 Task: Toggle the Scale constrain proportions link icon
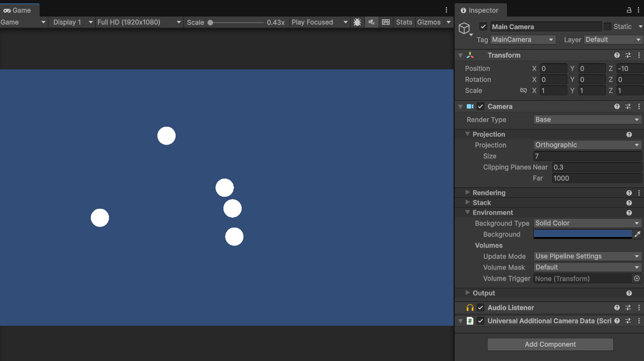tap(523, 90)
